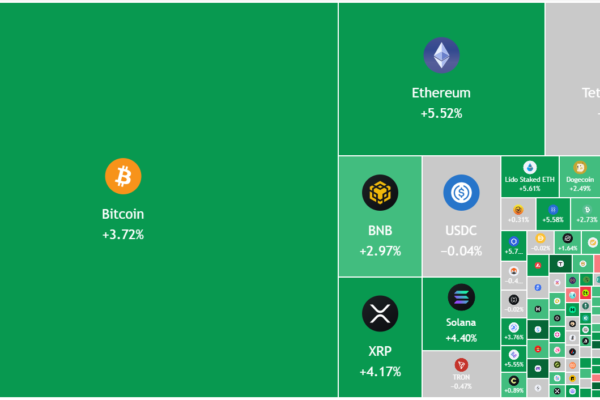Screen dimensions: 600x400
Task: Click the XRP +4.17% change text
Action: (380, 372)
